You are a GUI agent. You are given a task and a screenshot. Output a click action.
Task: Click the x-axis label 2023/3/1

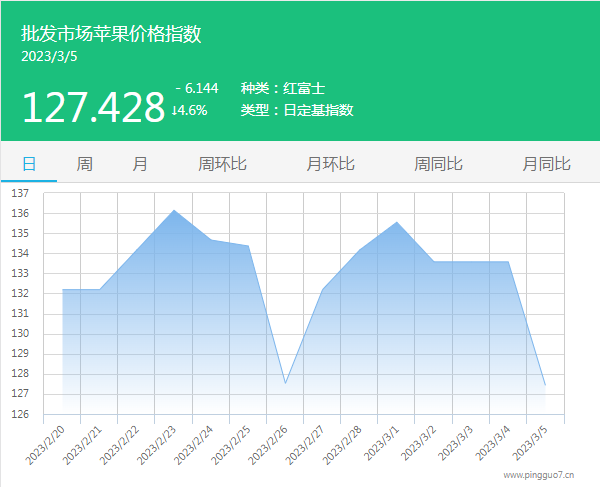click(381, 443)
